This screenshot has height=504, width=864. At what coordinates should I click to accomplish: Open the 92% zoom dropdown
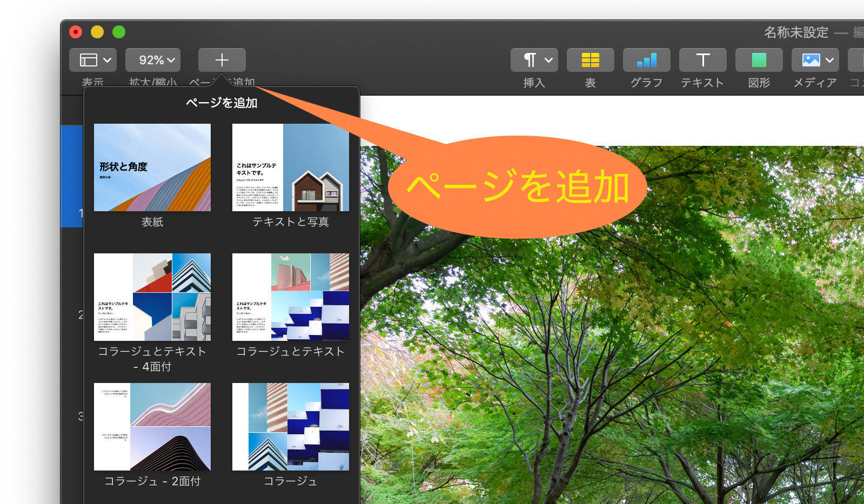(153, 60)
